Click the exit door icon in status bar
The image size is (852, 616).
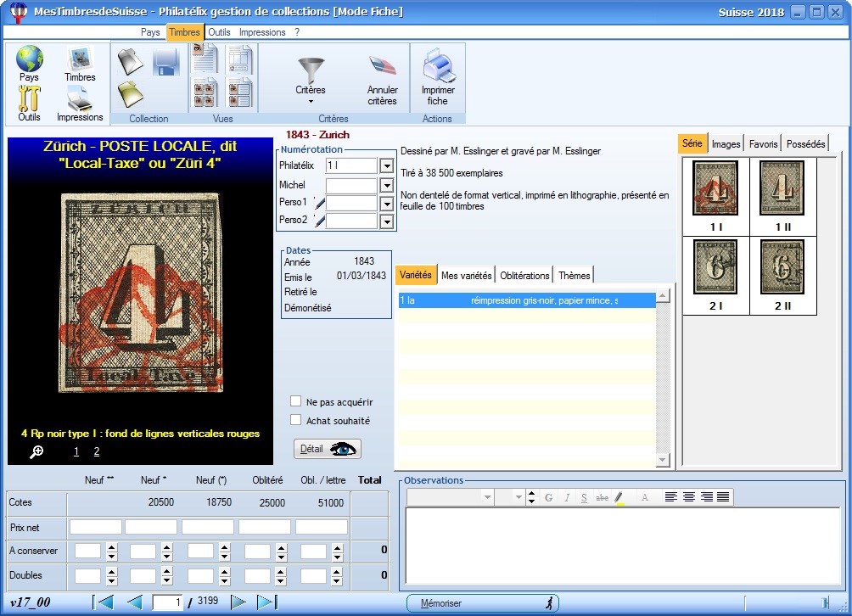[825, 602]
